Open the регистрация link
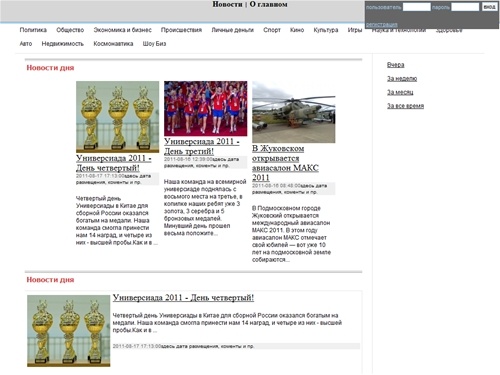This screenshot has height=375, width=500. click(382, 24)
